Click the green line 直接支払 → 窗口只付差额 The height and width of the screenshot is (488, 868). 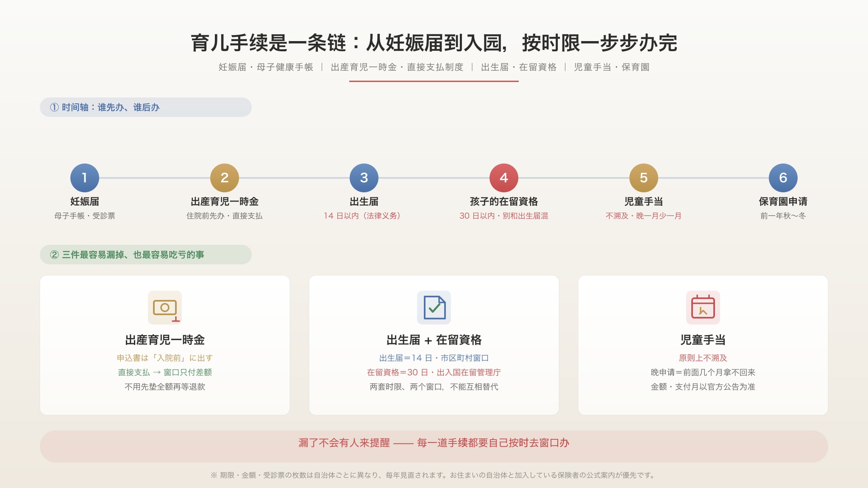coord(165,372)
